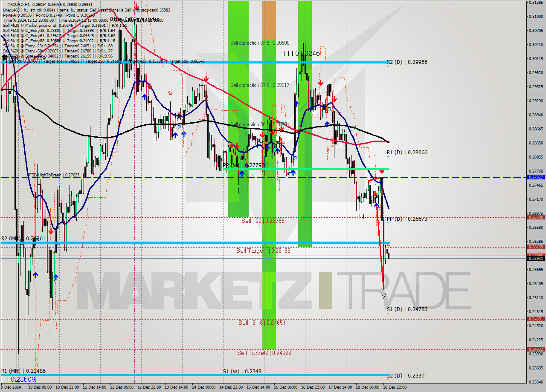Image resolution: width=546 pixels, height=392 pixels.
Task: Click the 0.29525 price scale tick
Action: coord(536,86)
